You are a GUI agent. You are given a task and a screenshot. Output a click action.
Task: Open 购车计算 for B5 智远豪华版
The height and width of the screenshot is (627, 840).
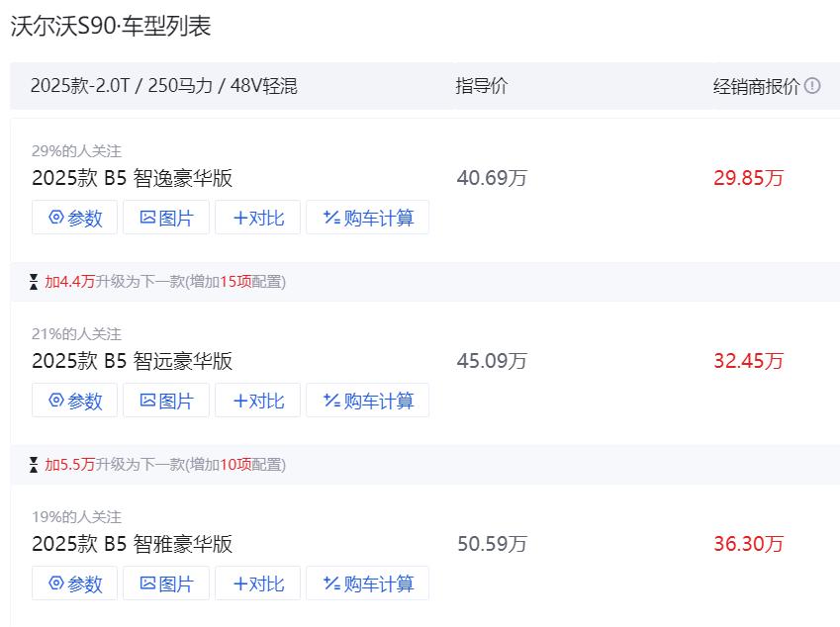(x=367, y=400)
